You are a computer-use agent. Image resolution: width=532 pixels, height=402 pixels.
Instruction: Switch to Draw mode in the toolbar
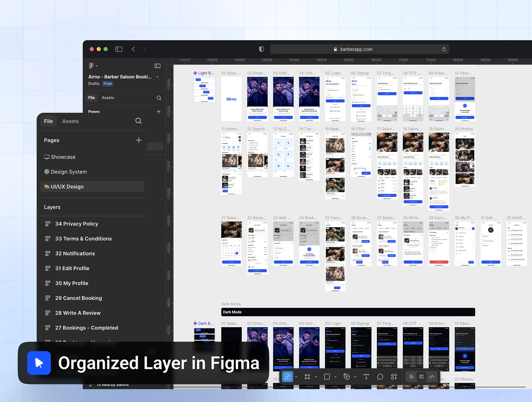[x=411, y=377]
